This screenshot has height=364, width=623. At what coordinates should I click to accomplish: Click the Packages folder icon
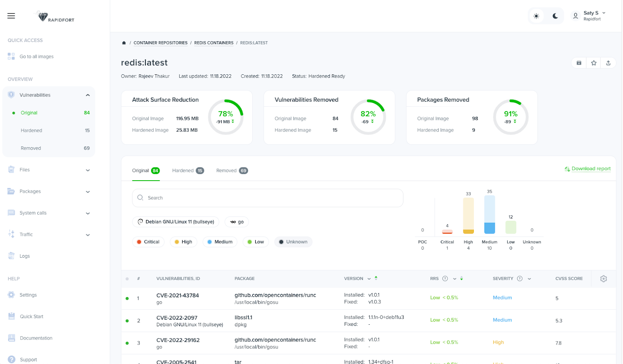pos(11,191)
